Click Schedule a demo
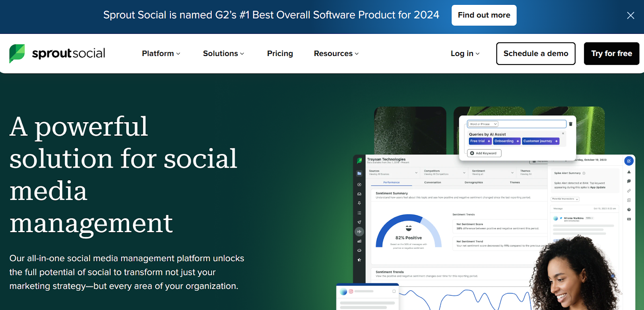This screenshot has width=644, height=310. tap(536, 54)
